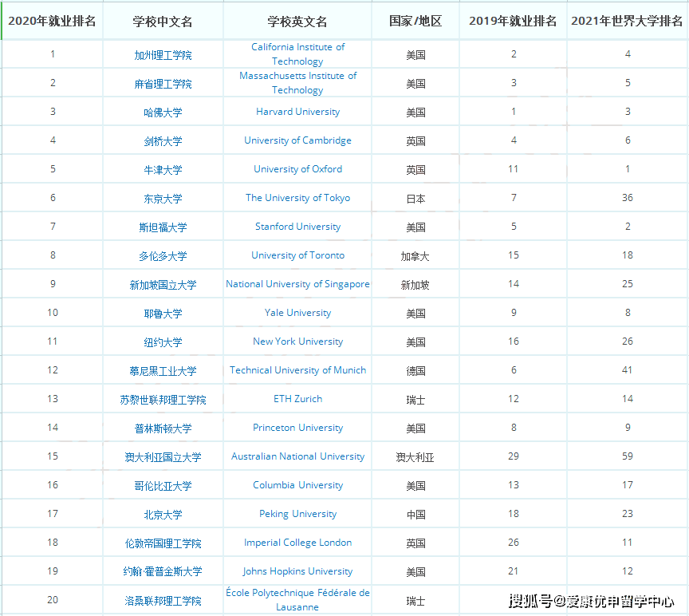
Task: Select the Stanford University link
Action: point(297,227)
